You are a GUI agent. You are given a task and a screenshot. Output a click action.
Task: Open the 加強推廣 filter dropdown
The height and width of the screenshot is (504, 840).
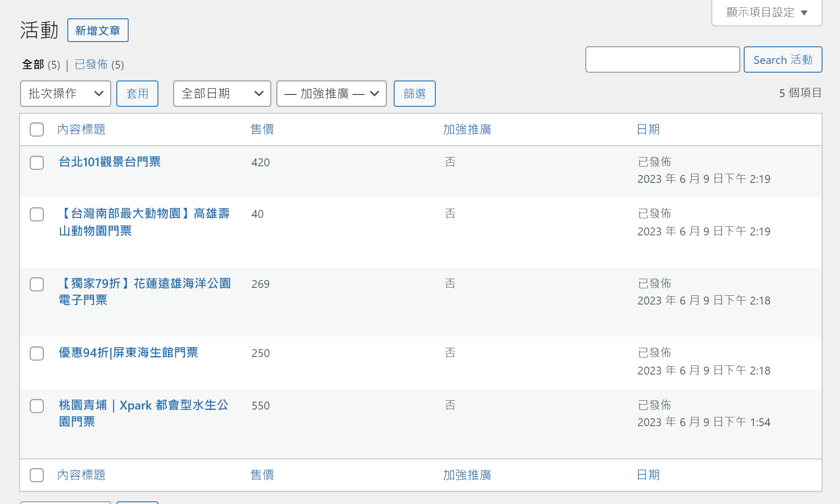click(331, 94)
